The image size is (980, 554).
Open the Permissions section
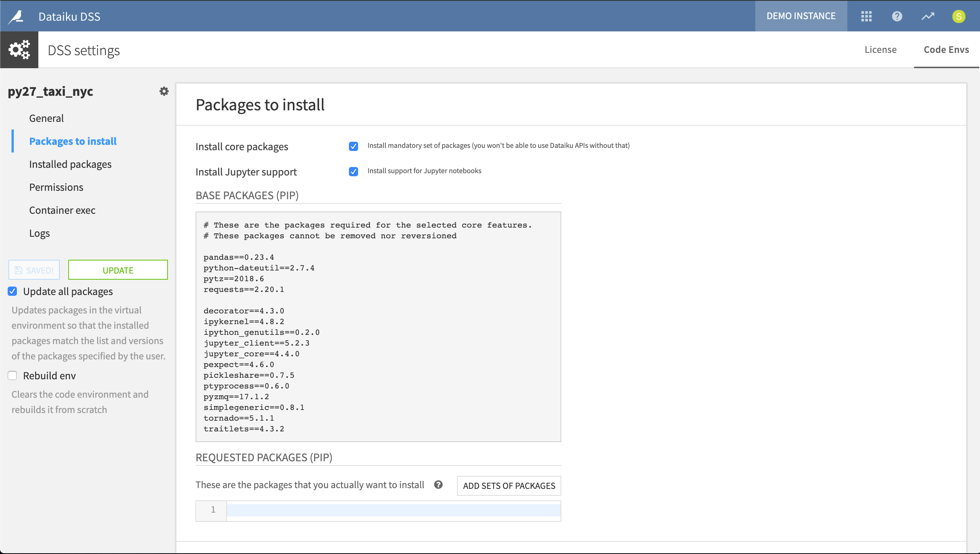tap(56, 187)
